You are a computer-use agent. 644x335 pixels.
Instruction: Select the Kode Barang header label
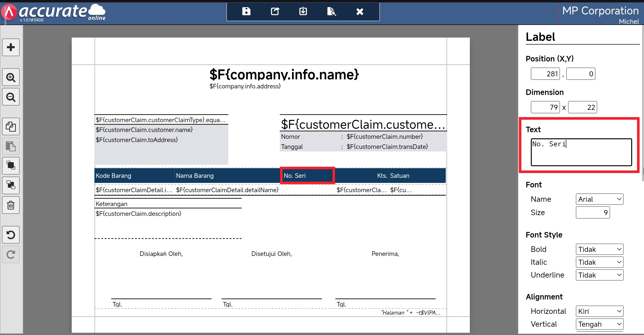pyautogui.click(x=113, y=176)
